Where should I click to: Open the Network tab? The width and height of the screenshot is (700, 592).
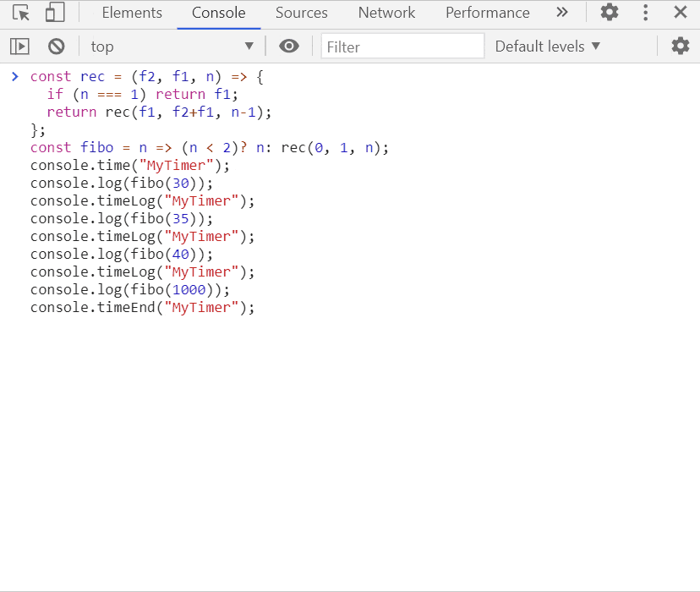point(386,13)
